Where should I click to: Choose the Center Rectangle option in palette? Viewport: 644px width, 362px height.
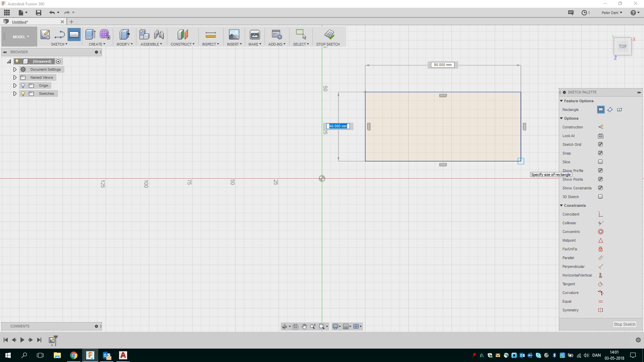[x=619, y=110]
